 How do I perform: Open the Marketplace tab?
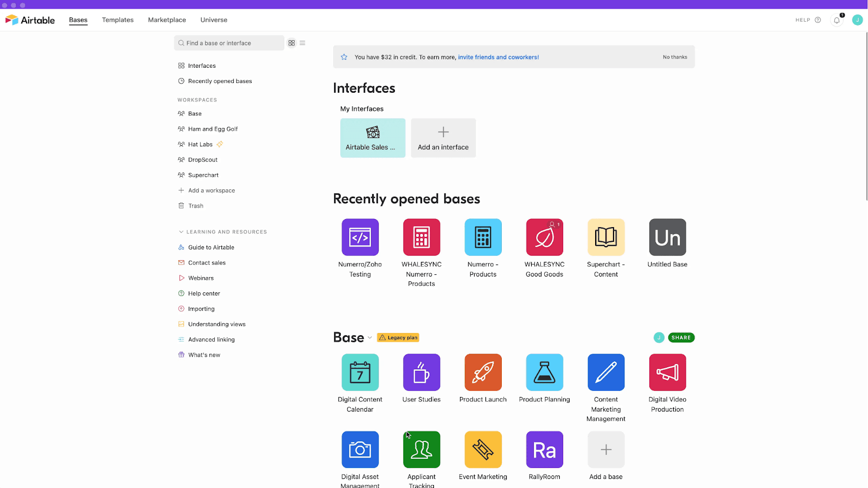[167, 20]
